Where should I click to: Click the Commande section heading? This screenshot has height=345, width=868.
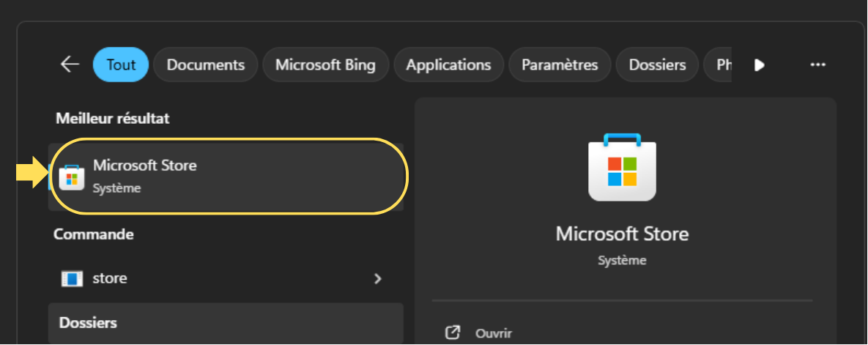tap(94, 234)
